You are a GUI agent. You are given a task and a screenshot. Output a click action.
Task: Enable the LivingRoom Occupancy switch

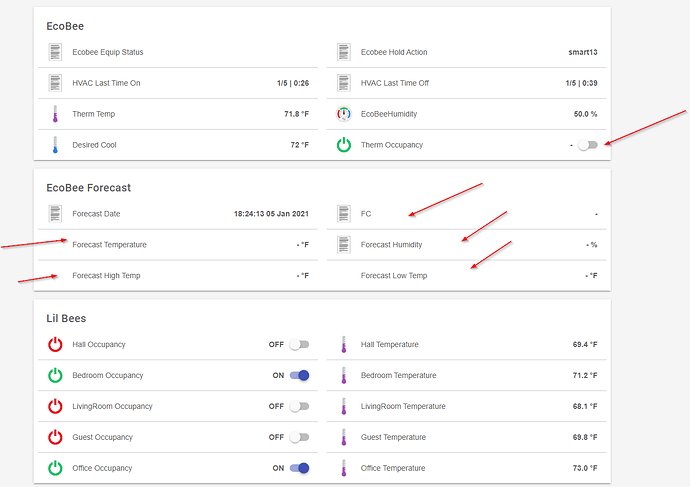click(299, 406)
